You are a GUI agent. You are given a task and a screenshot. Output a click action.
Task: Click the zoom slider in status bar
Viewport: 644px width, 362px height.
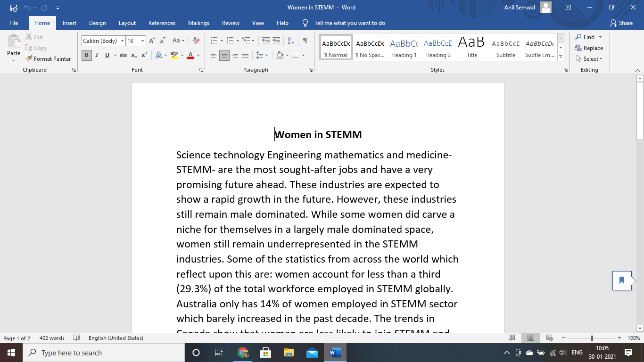pyautogui.click(x=592, y=338)
